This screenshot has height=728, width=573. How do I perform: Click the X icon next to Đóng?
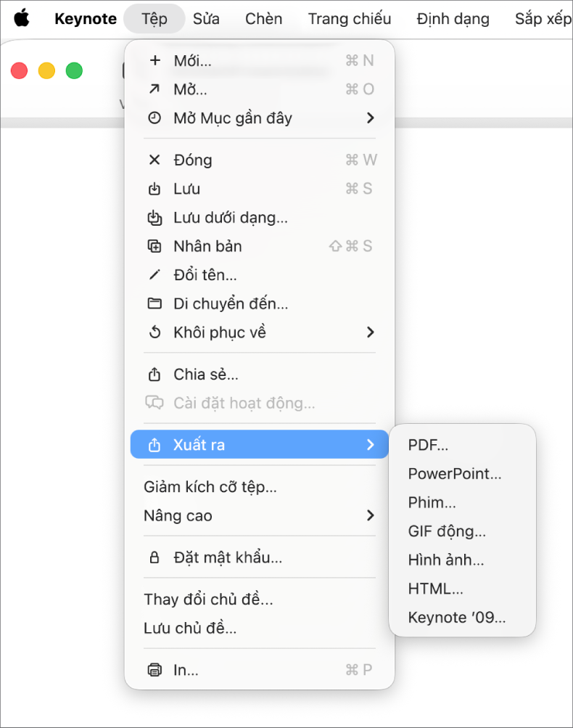coord(154,160)
